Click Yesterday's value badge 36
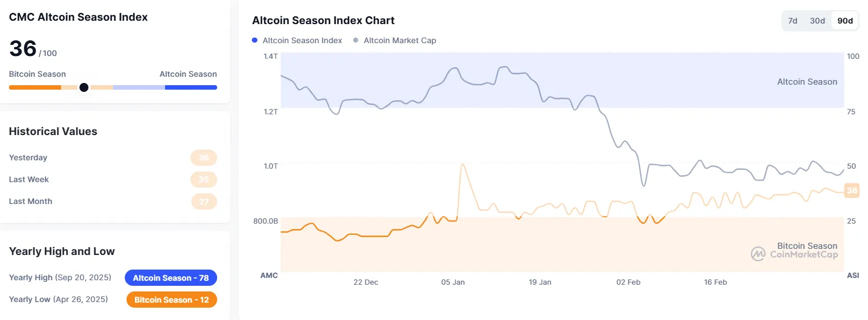 (x=204, y=157)
